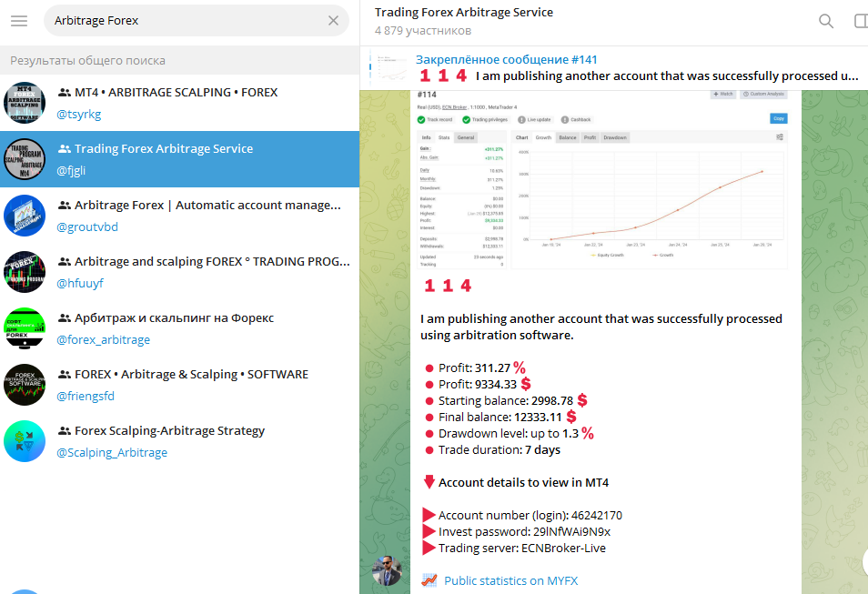Toggle the right side panel icon
The image size is (868, 594).
[x=861, y=21]
